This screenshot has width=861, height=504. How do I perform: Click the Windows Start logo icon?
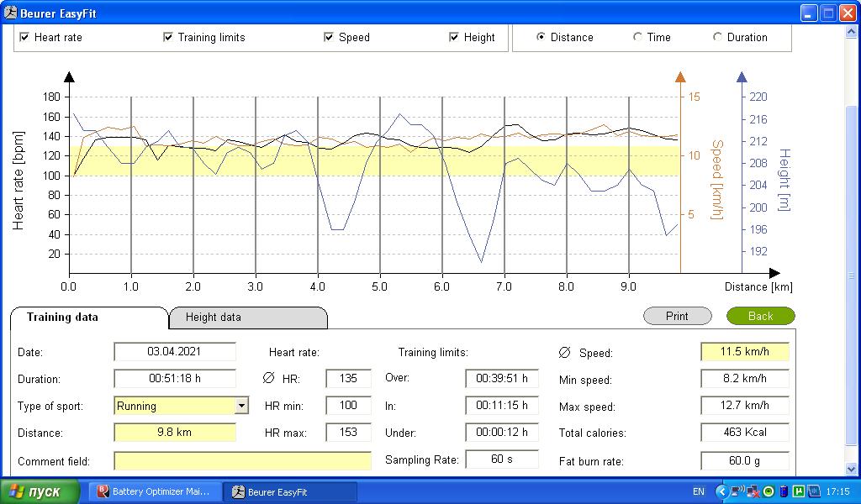pyautogui.click(x=15, y=491)
